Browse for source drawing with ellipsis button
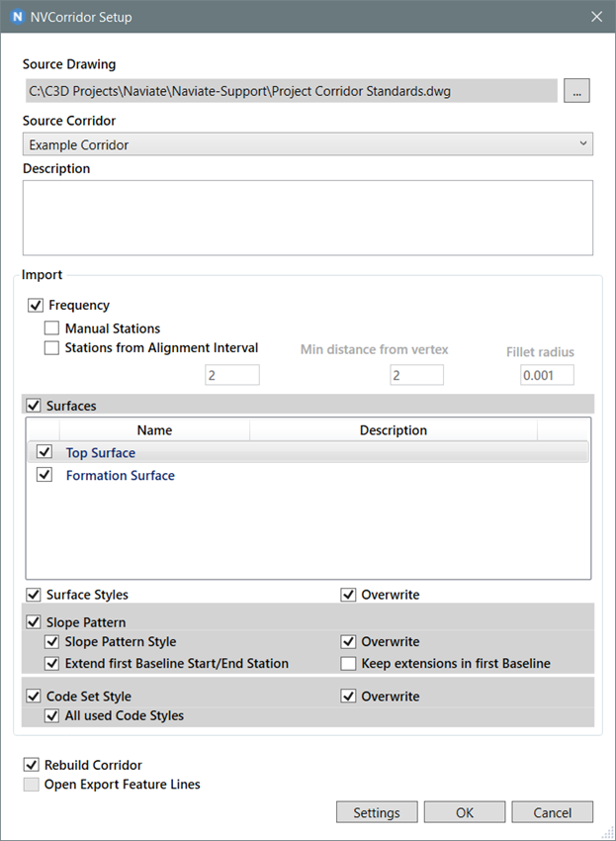This screenshot has width=616, height=841. click(576, 91)
